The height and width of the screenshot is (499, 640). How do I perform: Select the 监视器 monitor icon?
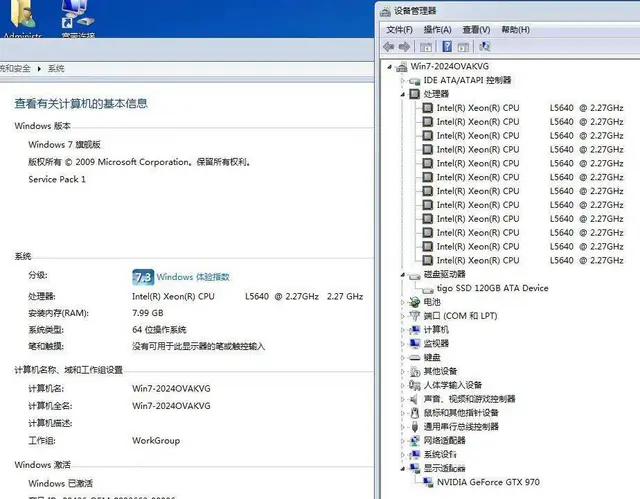415,344
